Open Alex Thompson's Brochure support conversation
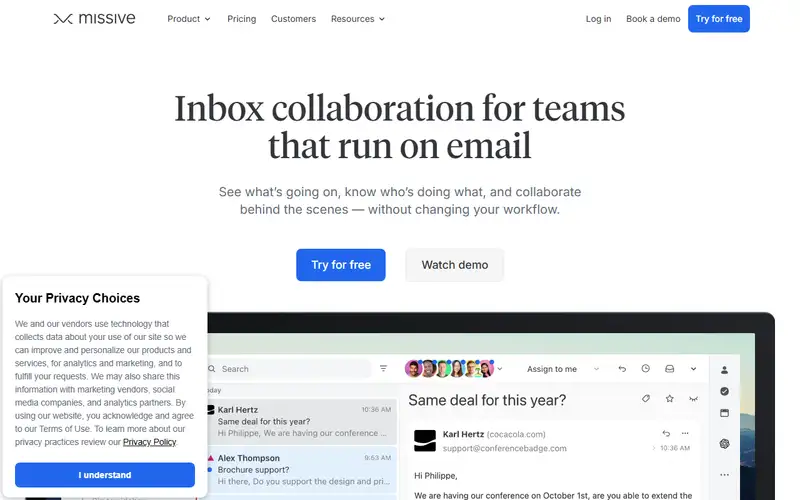Screen dimensions: 800x500 pyautogui.click(x=302, y=470)
